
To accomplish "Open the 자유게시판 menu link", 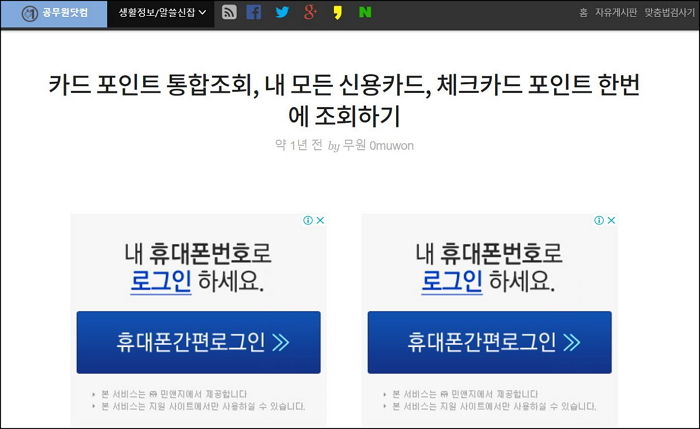I will tap(616, 12).
